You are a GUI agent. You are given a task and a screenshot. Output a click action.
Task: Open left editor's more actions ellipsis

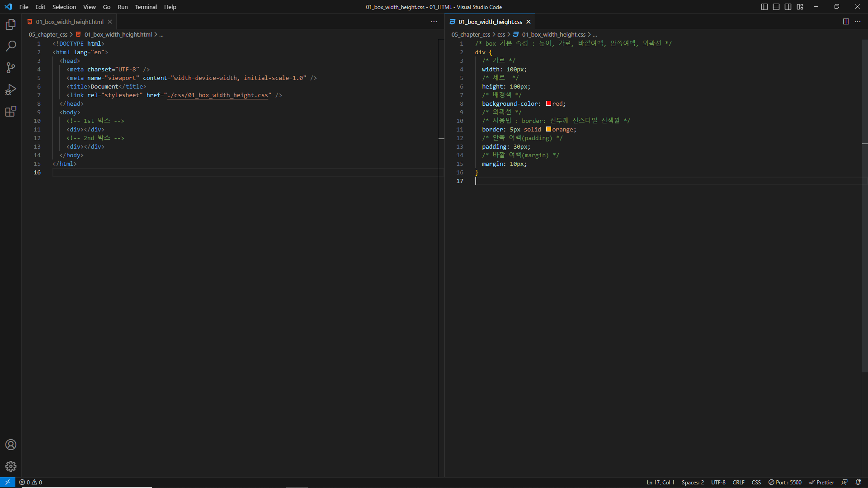tap(434, 22)
